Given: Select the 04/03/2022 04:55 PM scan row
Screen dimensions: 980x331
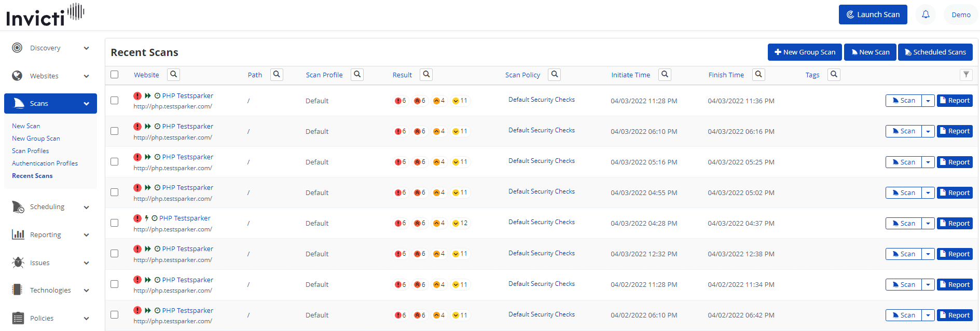Looking at the screenshot, I should [x=115, y=192].
